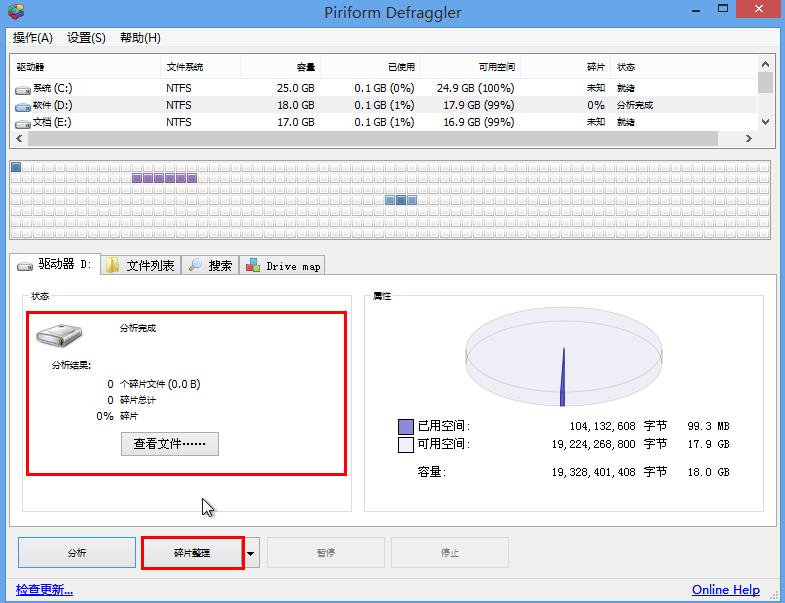
Task: Open the 操作(A) menu
Action: [x=33, y=38]
